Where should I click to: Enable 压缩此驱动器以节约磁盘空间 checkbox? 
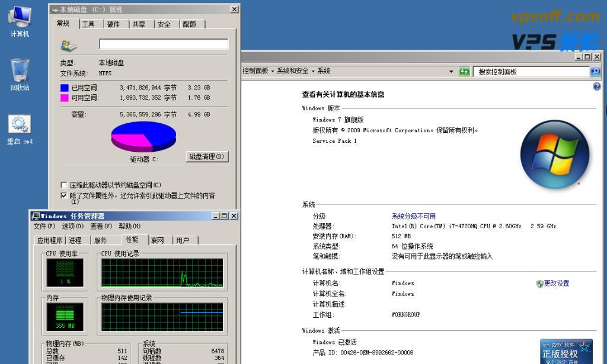click(x=64, y=185)
